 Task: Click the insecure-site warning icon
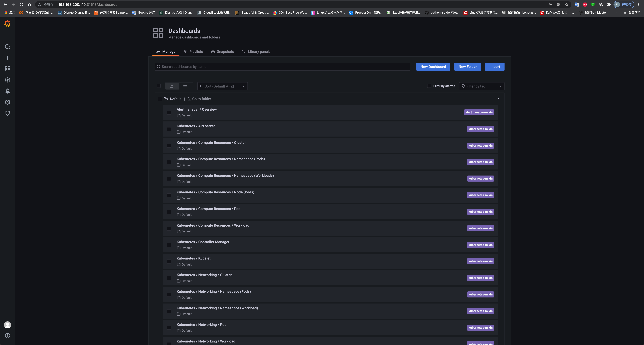[x=40, y=5]
